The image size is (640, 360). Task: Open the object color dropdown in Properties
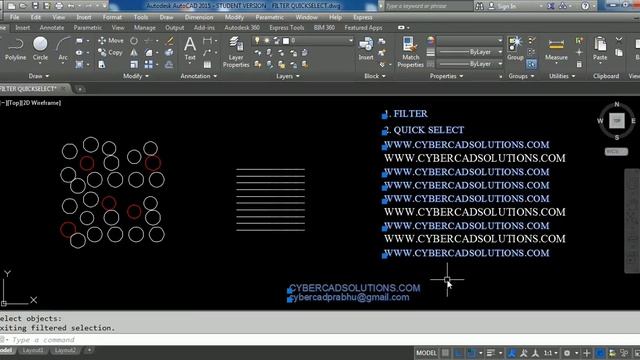coord(500,40)
